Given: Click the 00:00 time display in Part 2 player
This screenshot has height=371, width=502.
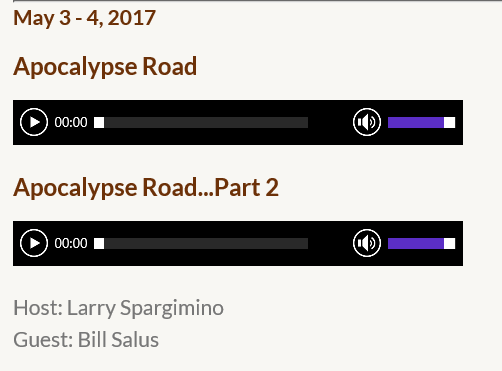Looking at the screenshot, I should point(71,243).
